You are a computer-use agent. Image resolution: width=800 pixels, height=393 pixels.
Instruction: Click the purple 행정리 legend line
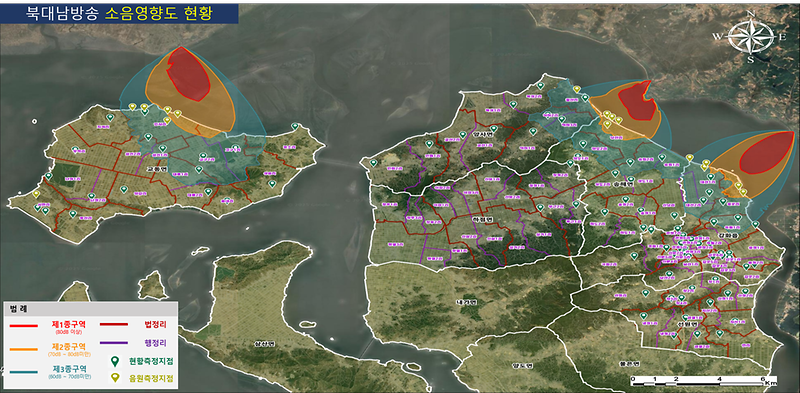tap(115, 342)
